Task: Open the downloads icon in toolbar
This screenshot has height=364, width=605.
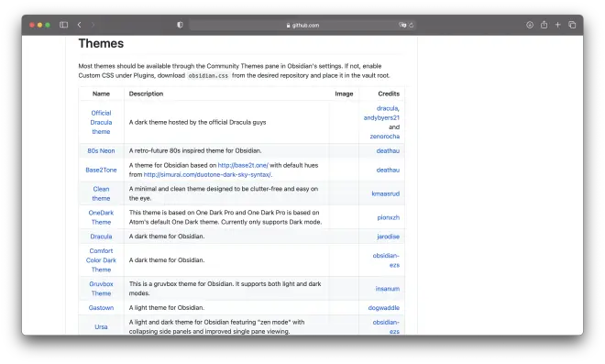Action: coord(530,25)
